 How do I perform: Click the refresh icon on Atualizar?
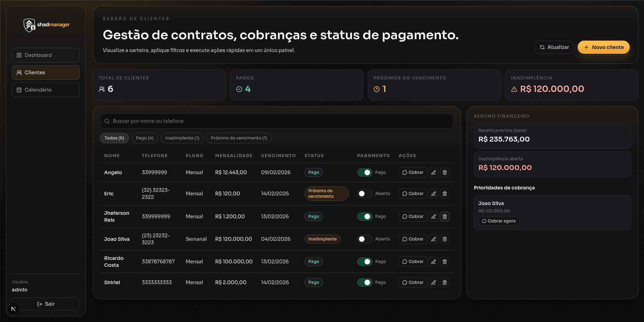point(542,47)
